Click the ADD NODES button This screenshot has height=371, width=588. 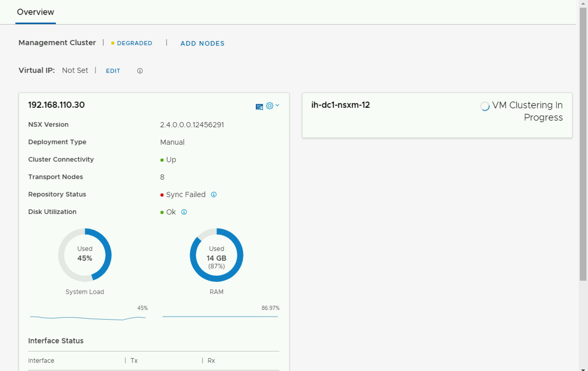point(202,43)
